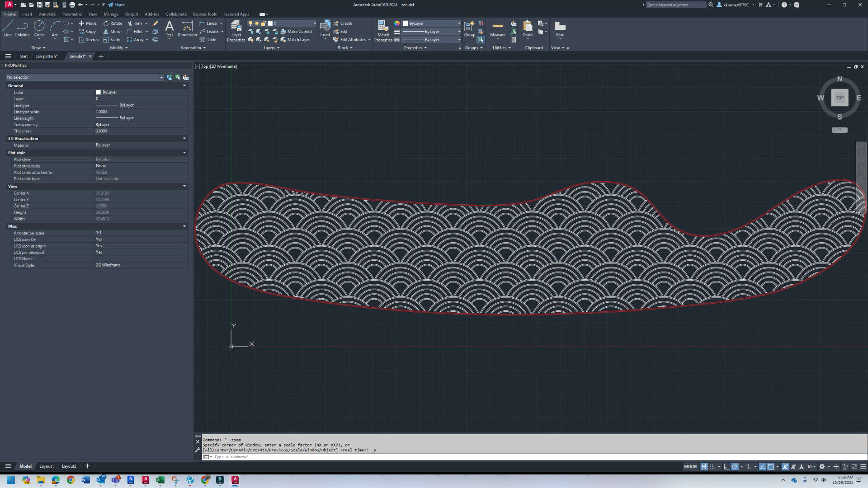Click the Insert block icon

(x=325, y=28)
